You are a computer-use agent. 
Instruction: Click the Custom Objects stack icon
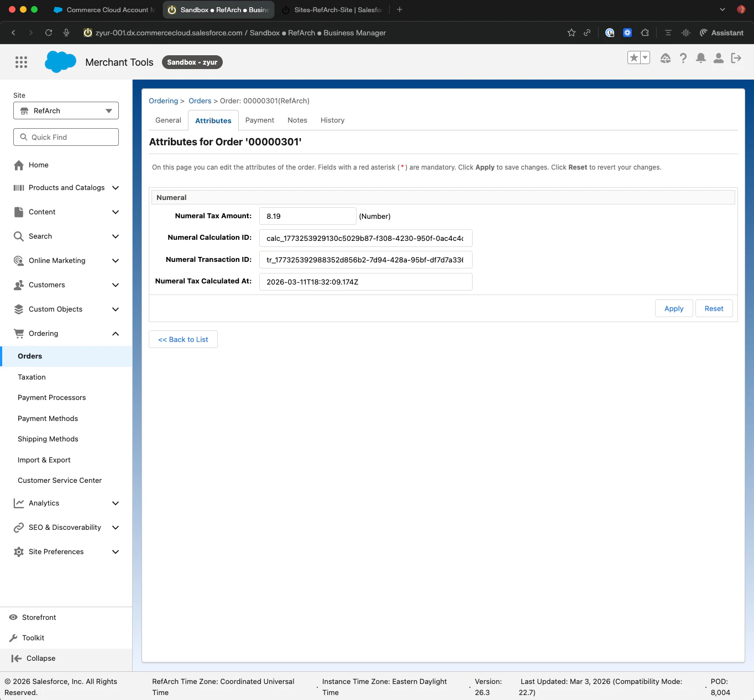(19, 309)
